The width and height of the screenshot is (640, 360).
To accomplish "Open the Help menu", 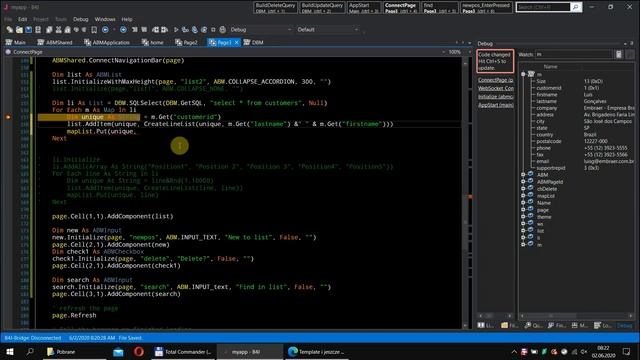I will (x=127, y=19).
